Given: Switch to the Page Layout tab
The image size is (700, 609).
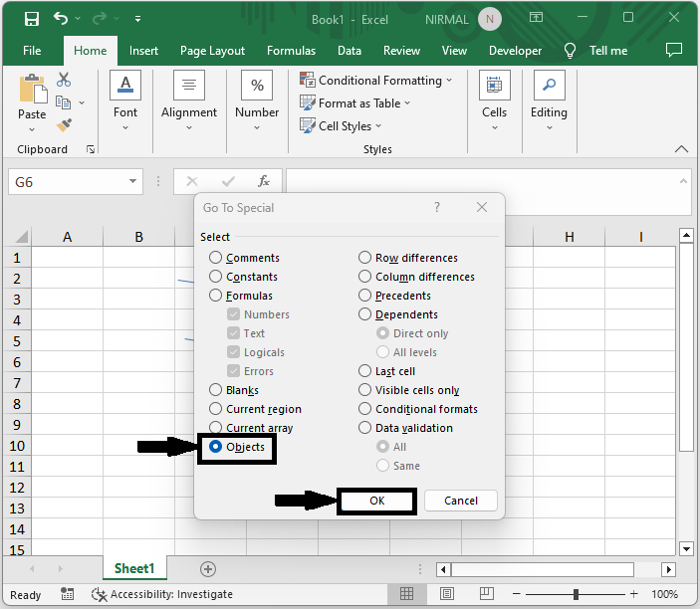Looking at the screenshot, I should pos(212,51).
